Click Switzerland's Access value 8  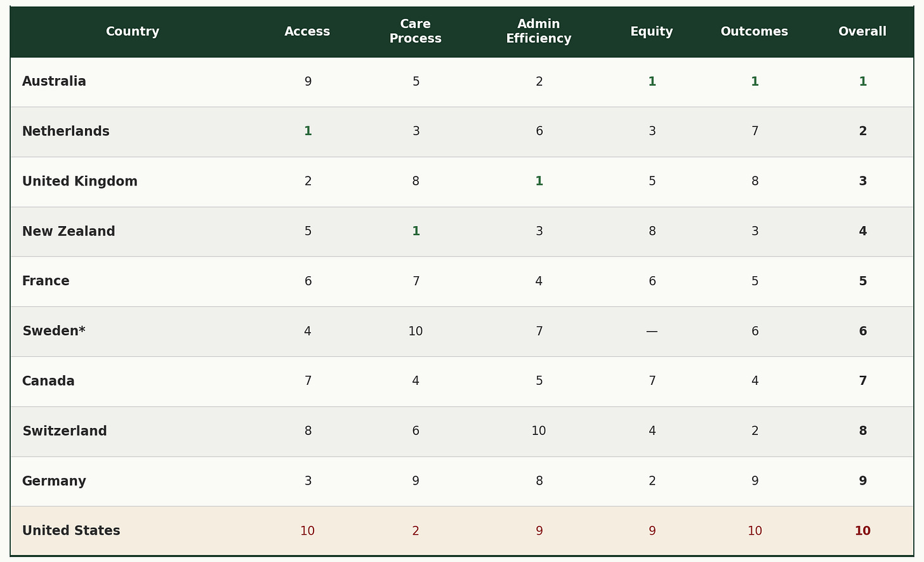tap(308, 431)
